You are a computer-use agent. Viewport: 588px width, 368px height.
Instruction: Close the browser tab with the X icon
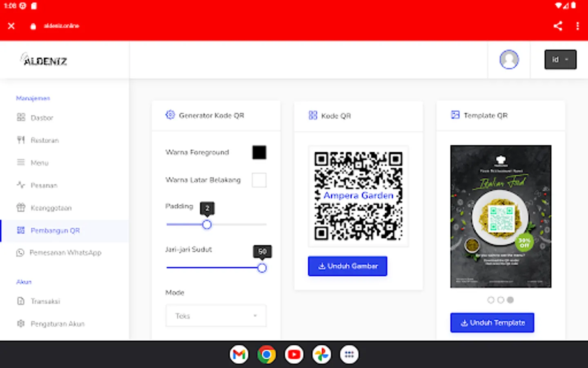(x=11, y=26)
